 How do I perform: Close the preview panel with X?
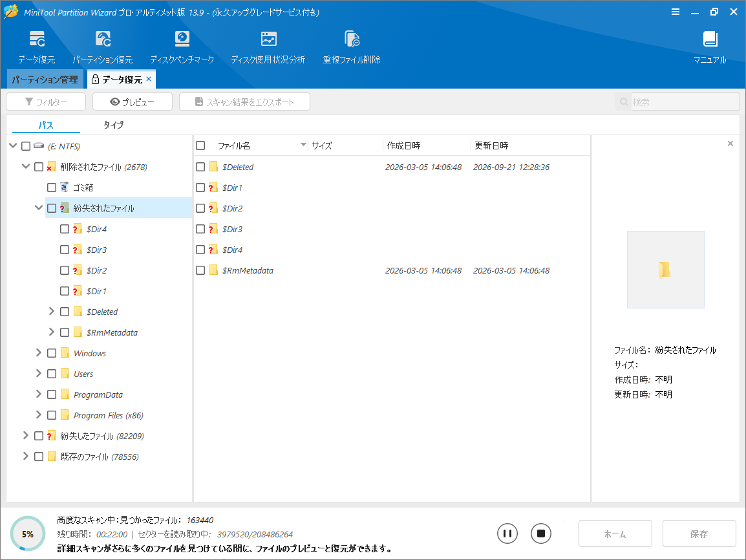(x=730, y=143)
